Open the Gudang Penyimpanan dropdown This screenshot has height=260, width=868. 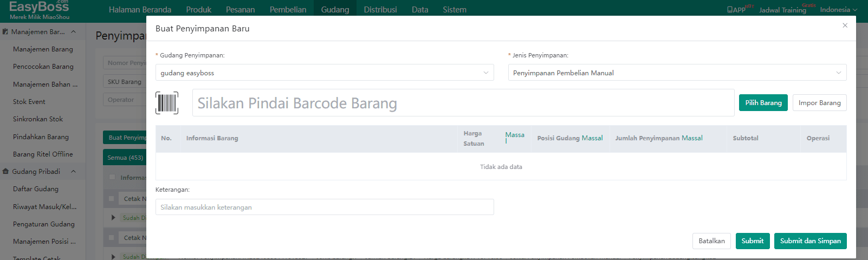coord(324,73)
